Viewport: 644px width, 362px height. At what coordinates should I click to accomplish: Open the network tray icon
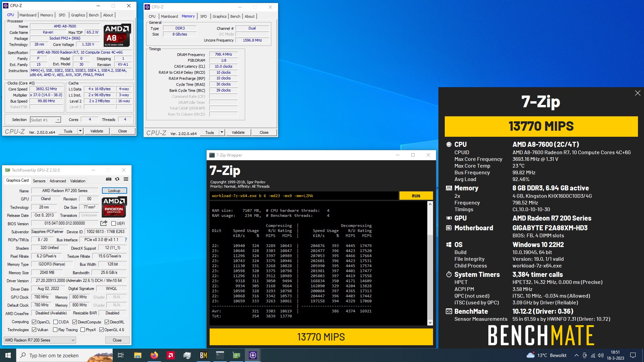(593, 355)
